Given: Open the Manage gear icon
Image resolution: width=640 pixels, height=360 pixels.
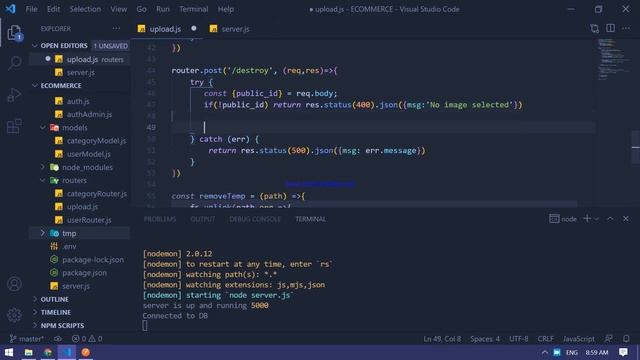Looking at the screenshot, I should (14, 315).
